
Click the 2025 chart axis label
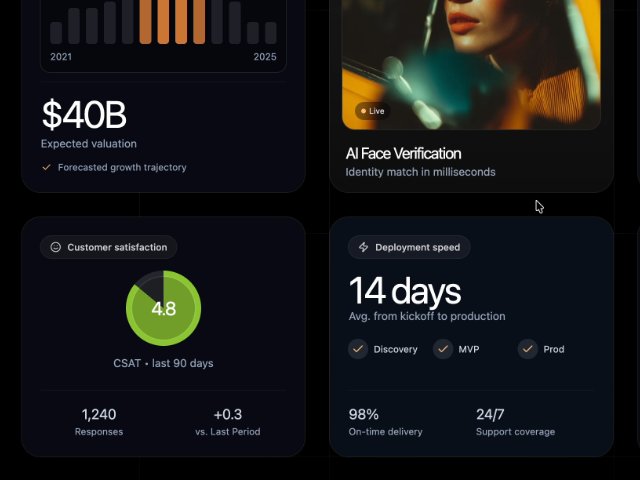point(265,57)
